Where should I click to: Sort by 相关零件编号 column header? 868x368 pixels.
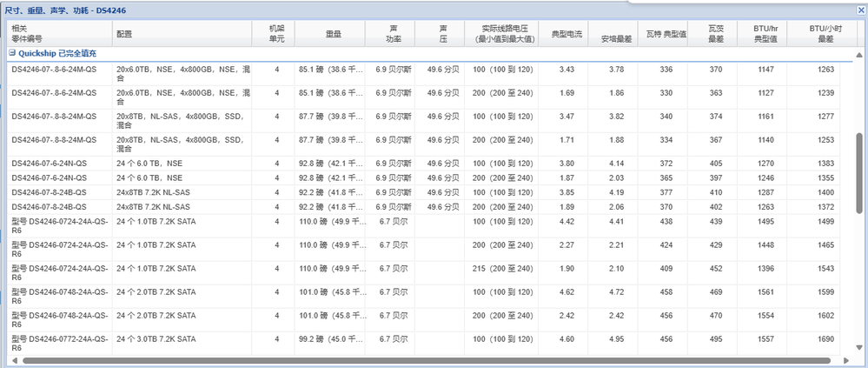(60, 34)
